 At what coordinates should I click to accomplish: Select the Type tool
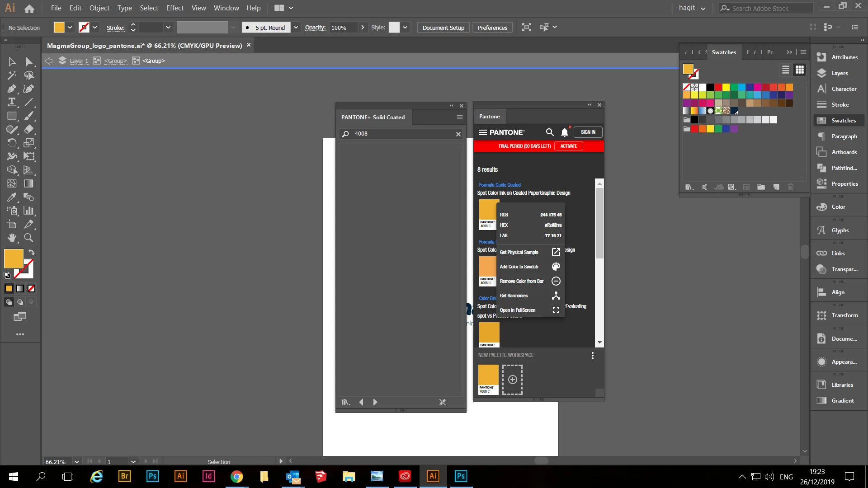click(x=12, y=102)
